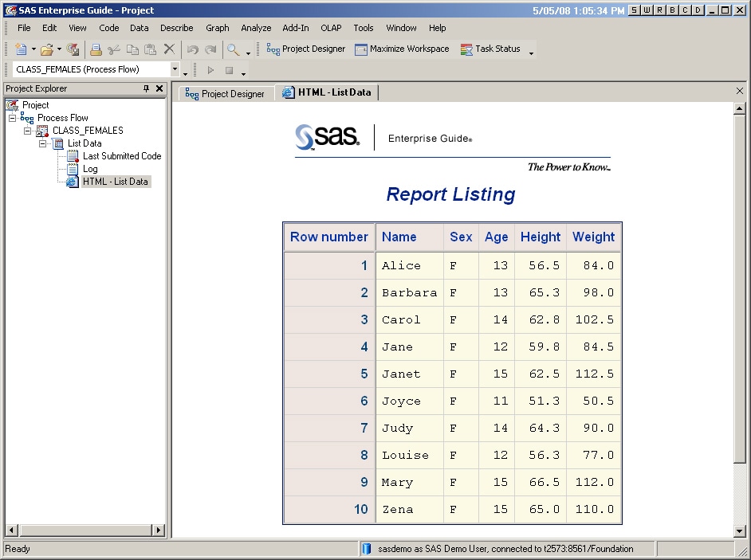Open the Analyze menu

tap(256, 28)
